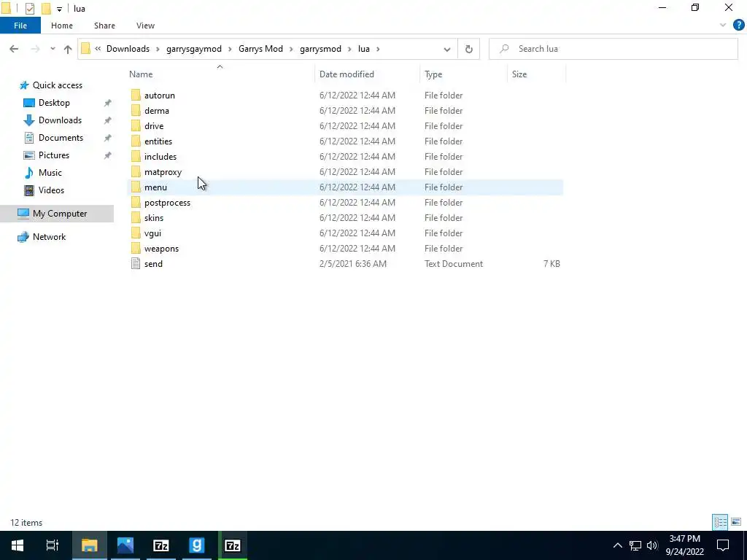The height and width of the screenshot is (560, 747).
Task: Select the send text document icon
Action: (136, 263)
